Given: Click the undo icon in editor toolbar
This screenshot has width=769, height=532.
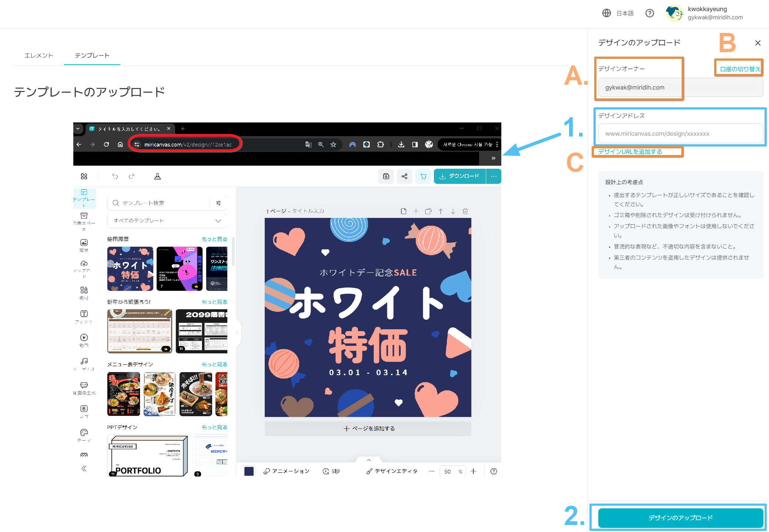Looking at the screenshot, I should (115, 176).
